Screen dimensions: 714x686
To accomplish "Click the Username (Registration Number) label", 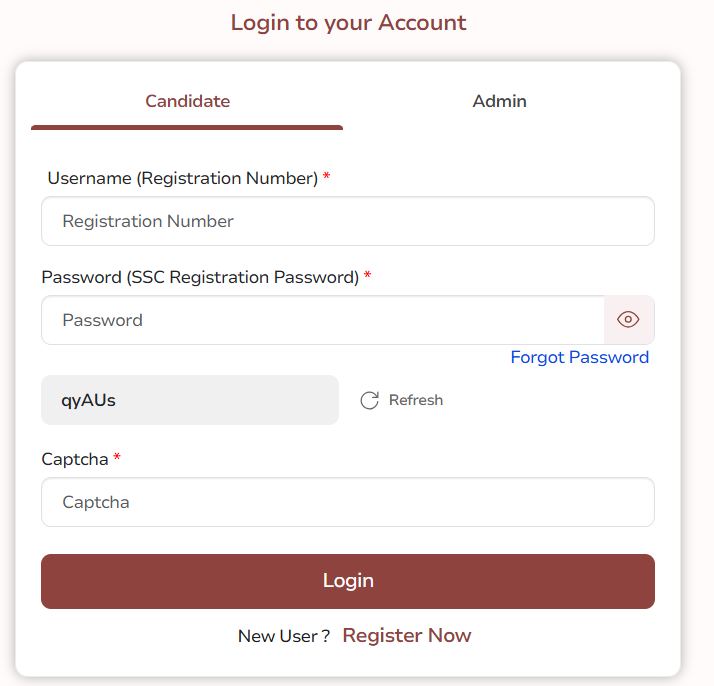I will point(183,178).
